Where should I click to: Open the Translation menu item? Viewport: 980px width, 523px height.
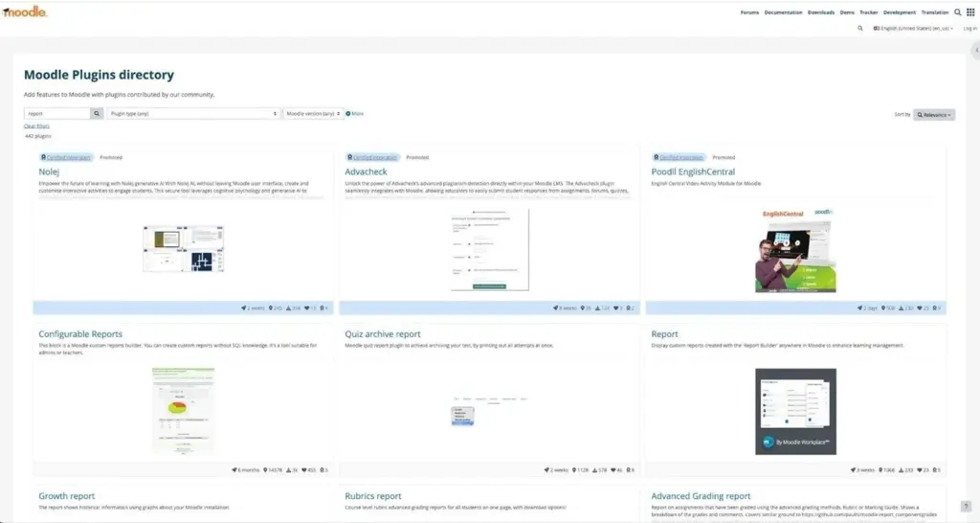point(934,12)
